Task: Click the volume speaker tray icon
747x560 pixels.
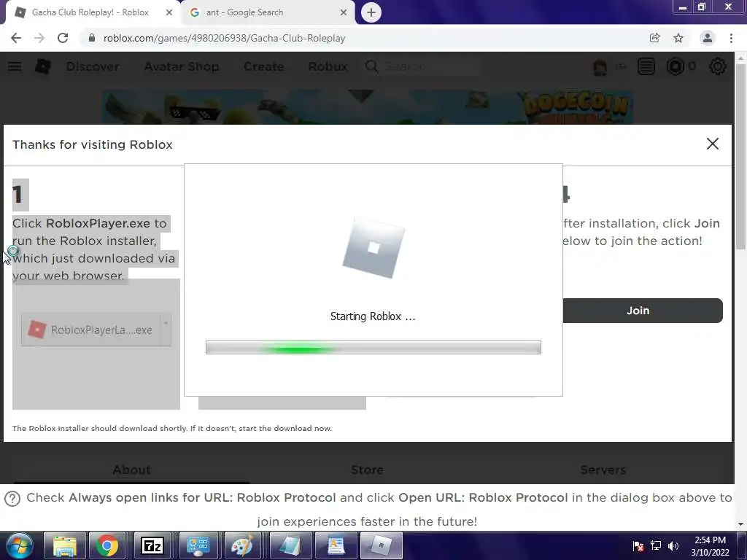Action: tap(673, 546)
